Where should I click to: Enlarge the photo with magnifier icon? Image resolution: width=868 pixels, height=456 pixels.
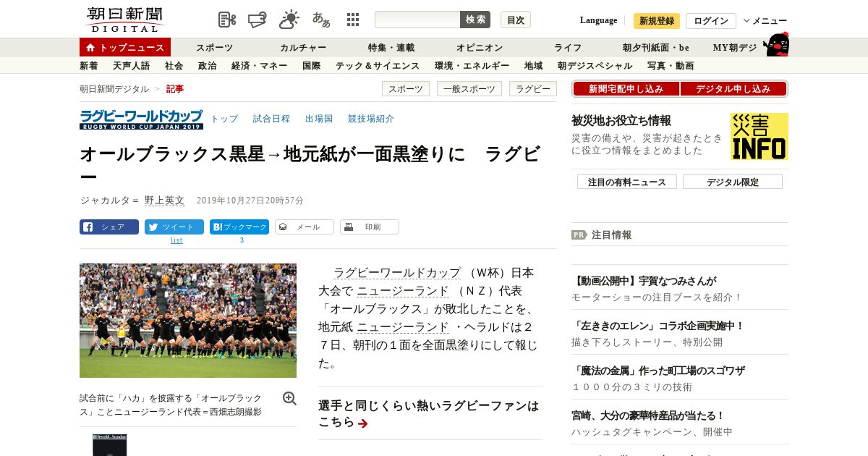(x=289, y=398)
